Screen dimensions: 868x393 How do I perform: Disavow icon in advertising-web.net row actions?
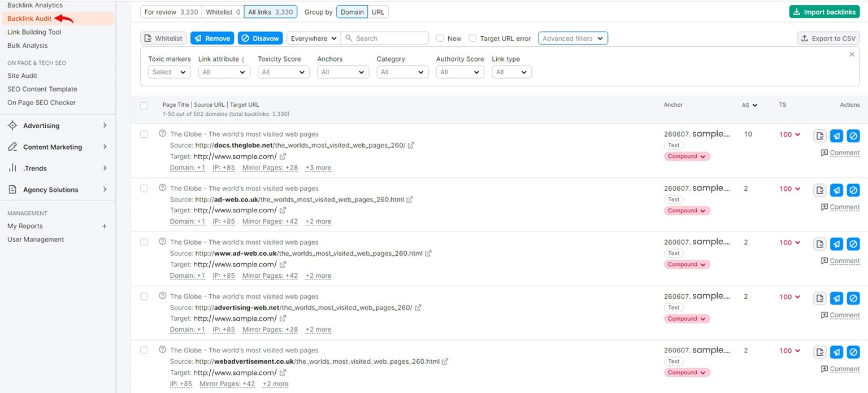pyautogui.click(x=853, y=298)
